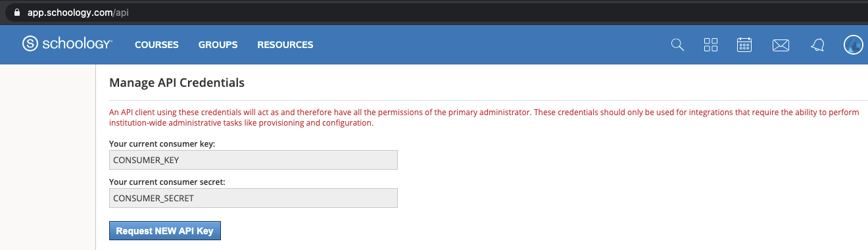Click the Request NEW API Key button
This screenshot has height=250, width=868.
coord(165,231)
